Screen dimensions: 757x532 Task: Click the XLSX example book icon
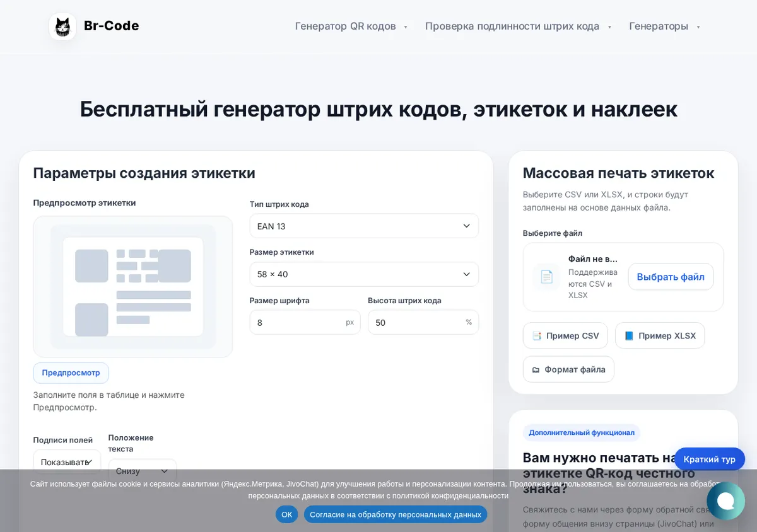pyautogui.click(x=629, y=336)
